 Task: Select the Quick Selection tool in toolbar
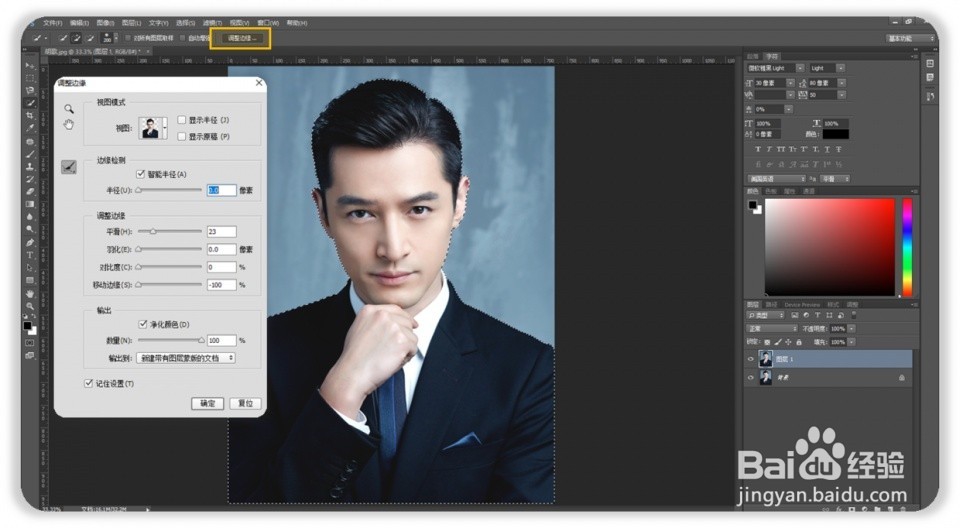click(29, 103)
